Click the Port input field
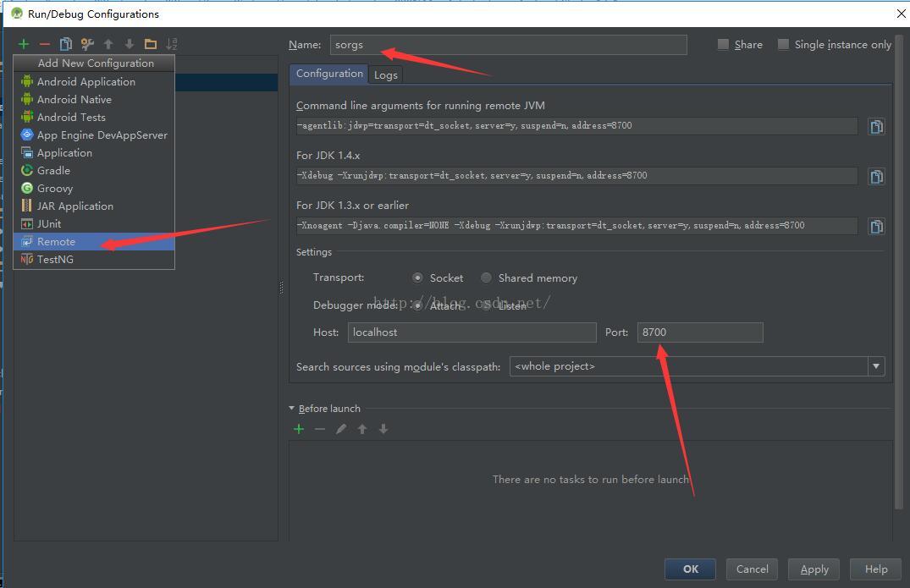Viewport: 910px width, 588px height. pos(700,332)
